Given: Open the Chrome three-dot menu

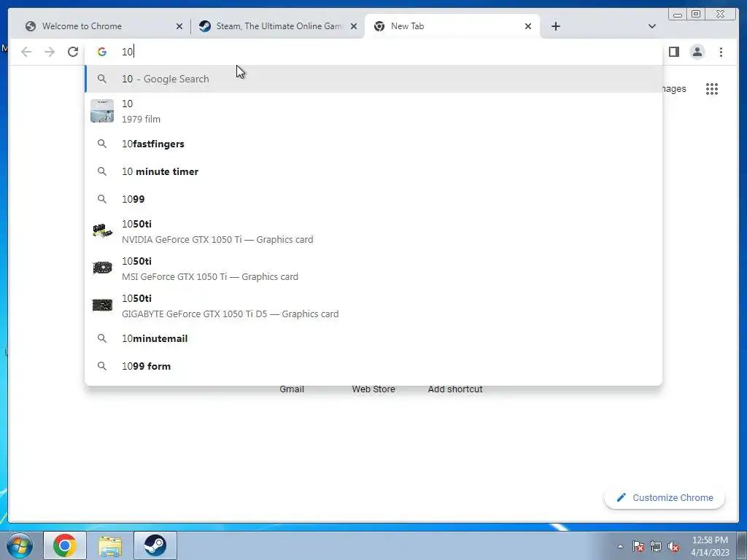Looking at the screenshot, I should [721, 52].
